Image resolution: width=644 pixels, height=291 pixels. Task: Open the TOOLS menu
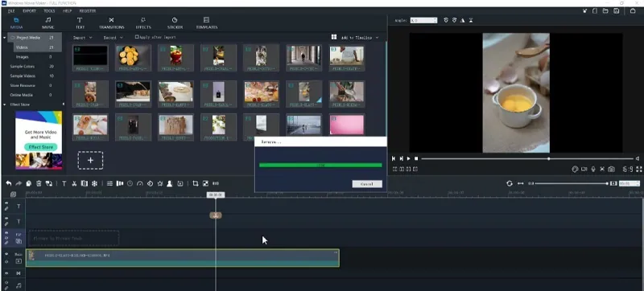49,11
